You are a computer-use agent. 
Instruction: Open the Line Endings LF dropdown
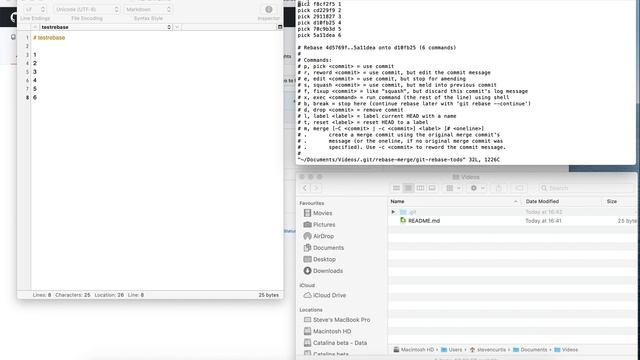pos(35,9)
